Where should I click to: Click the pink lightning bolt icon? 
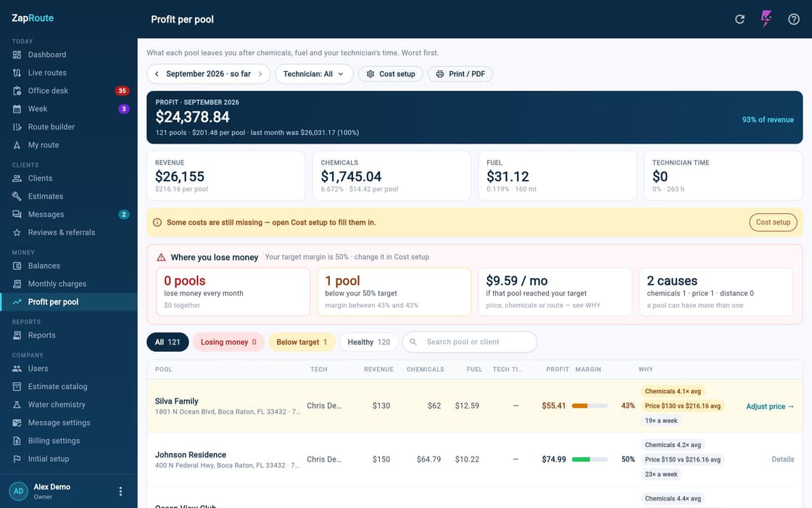(766, 19)
